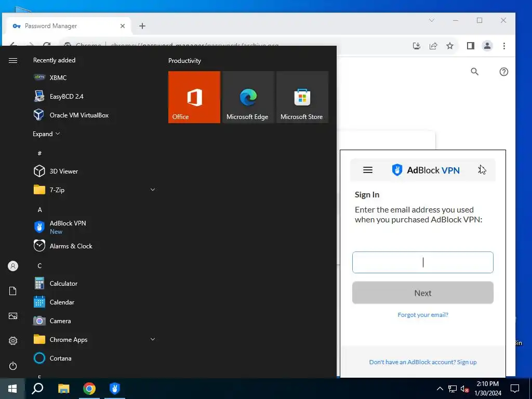Open Chrome profile avatar
The width and height of the screenshot is (532, 399).
pyautogui.click(x=487, y=46)
